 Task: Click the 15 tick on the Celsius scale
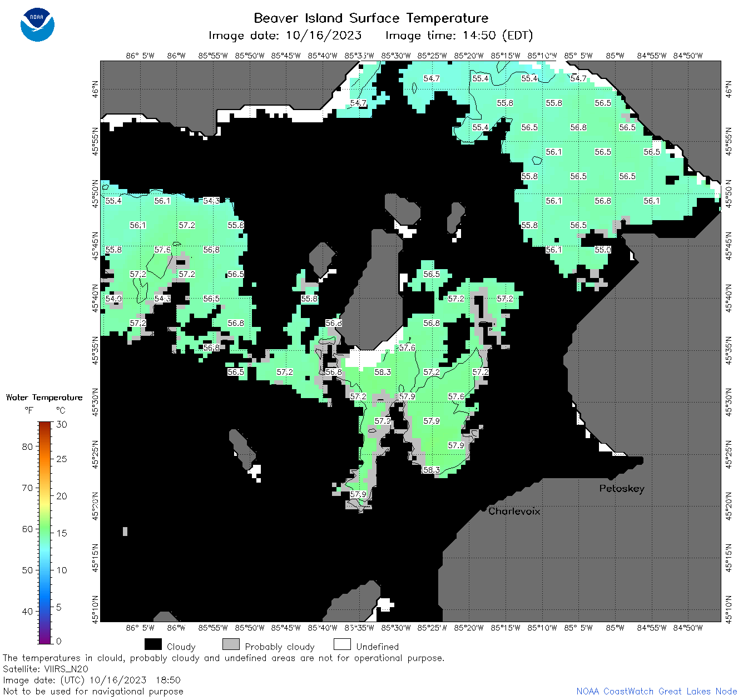[62, 533]
